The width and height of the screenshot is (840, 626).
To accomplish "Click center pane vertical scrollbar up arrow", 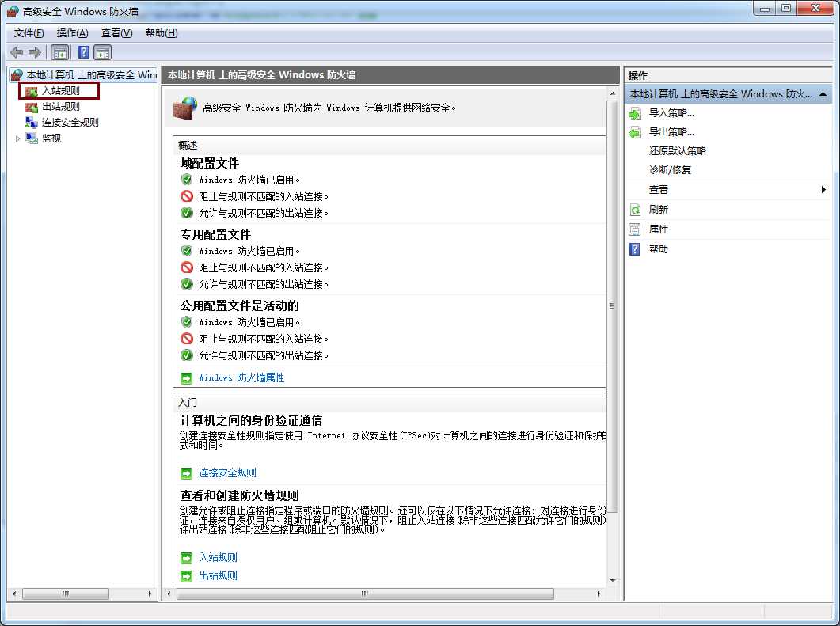I will pos(612,93).
